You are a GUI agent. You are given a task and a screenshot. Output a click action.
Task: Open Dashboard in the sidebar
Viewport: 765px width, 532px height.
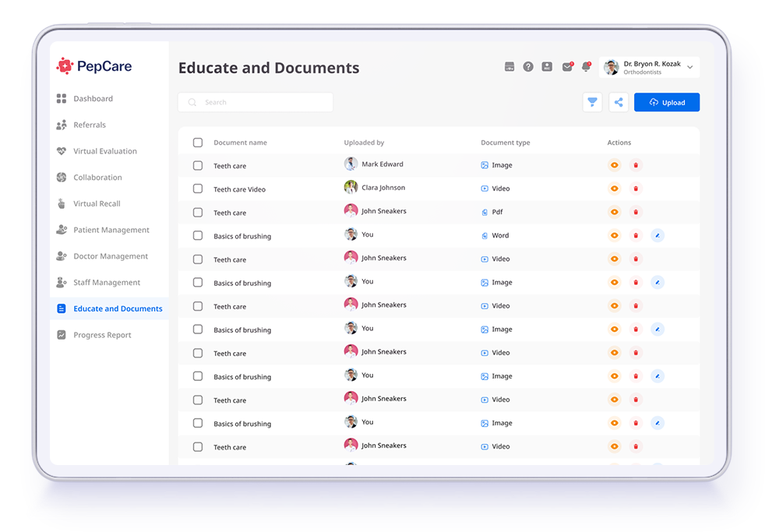pyautogui.click(x=109, y=98)
